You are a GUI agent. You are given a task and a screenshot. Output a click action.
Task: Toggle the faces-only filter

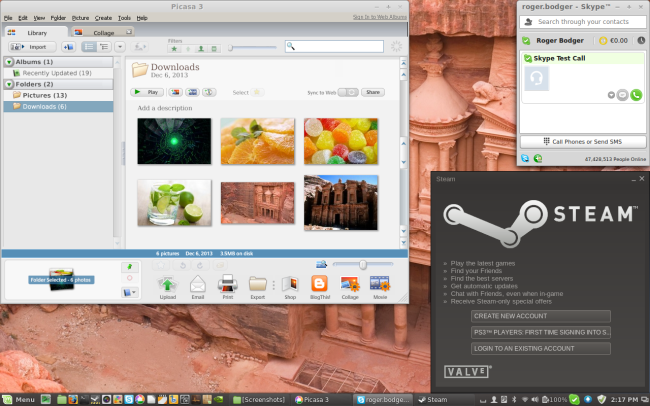[x=201, y=49]
